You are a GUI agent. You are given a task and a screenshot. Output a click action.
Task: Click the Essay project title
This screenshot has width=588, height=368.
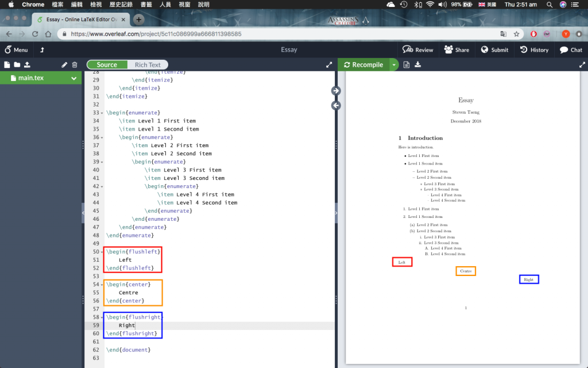click(289, 49)
